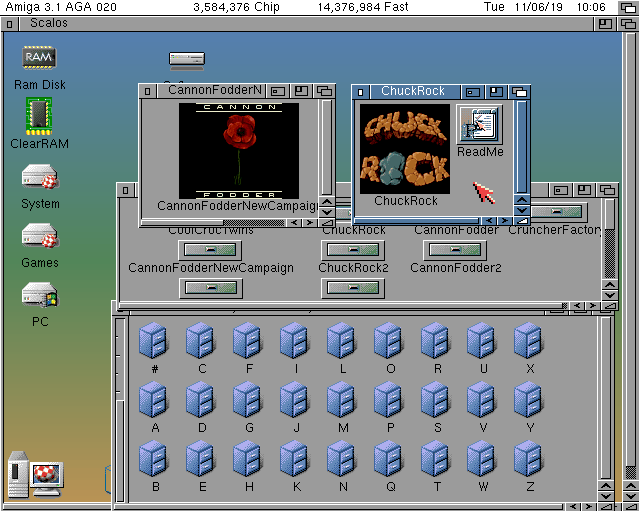Open the C drawer folder
Image resolution: width=639 pixels, height=511 pixels.
[x=200, y=340]
